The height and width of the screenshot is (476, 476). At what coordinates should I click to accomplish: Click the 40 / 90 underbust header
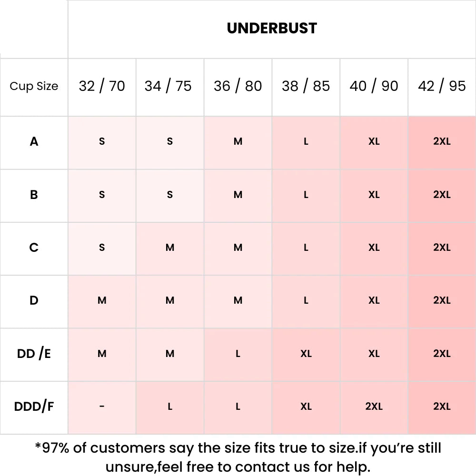tap(374, 86)
